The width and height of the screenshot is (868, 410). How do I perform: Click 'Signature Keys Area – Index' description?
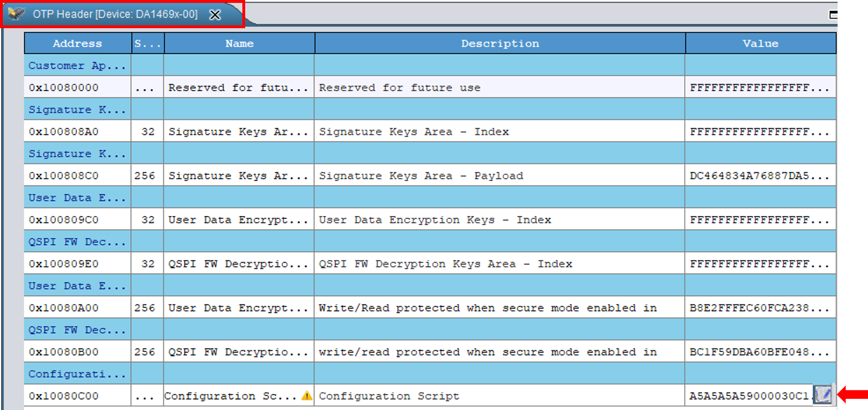(414, 131)
